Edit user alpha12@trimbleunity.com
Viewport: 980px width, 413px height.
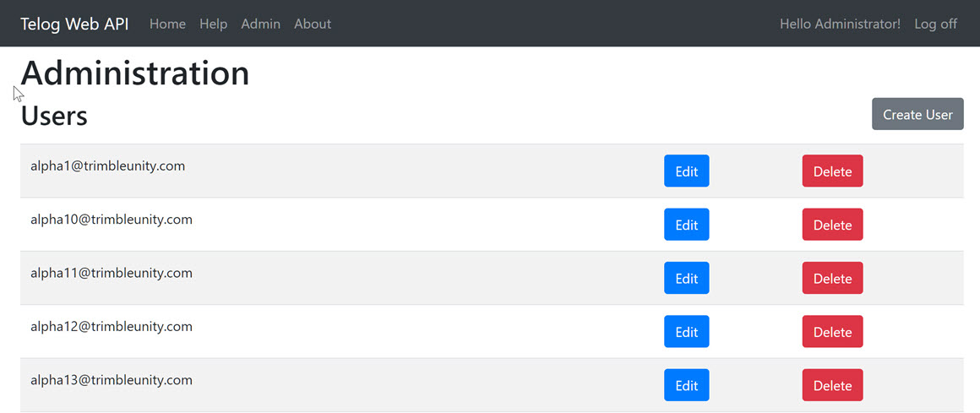(686, 332)
